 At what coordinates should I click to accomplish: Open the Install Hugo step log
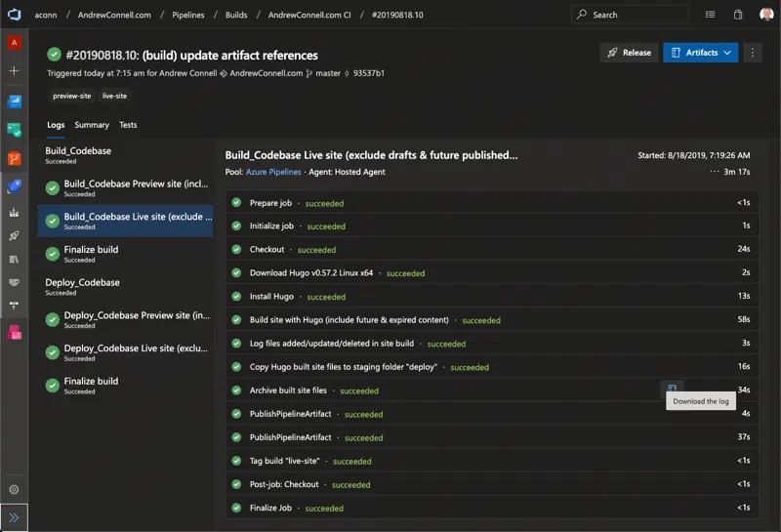click(x=492, y=296)
